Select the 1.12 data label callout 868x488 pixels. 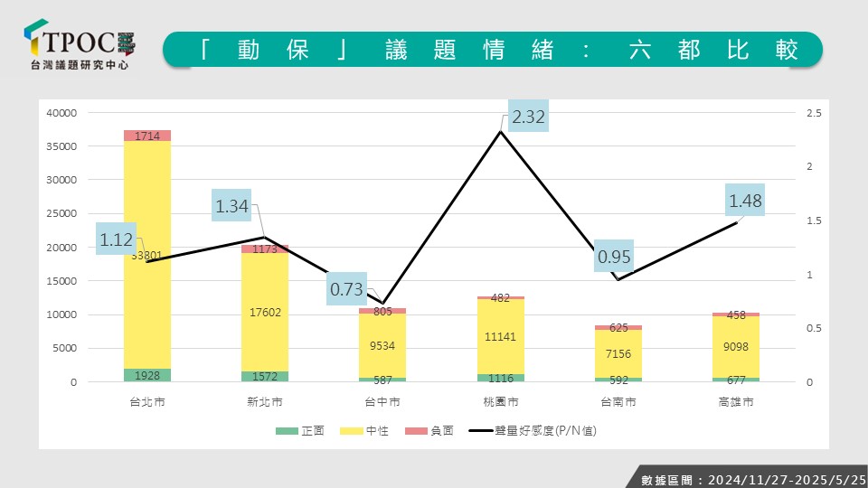click(x=117, y=239)
